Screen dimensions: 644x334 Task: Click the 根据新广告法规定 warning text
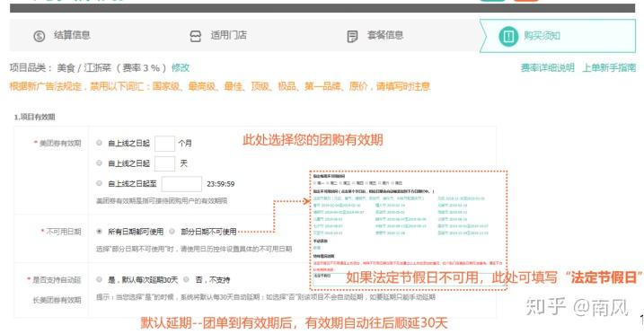tap(220, 86)
